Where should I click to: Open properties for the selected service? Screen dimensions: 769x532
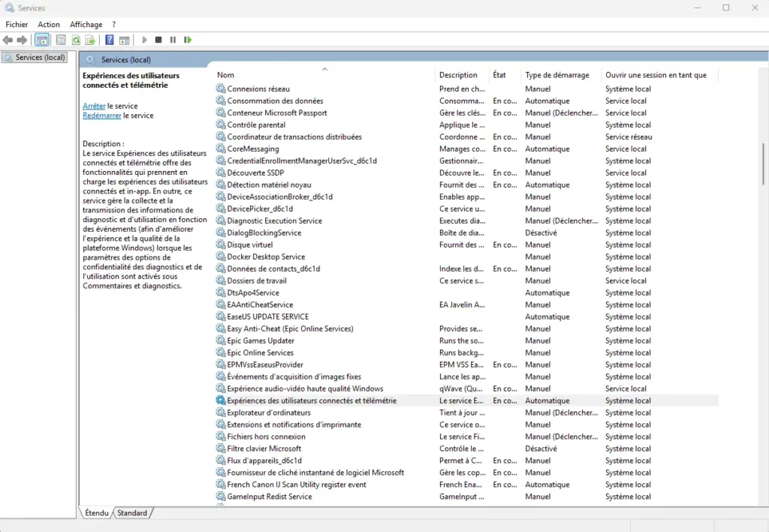(x=61, y=40)
